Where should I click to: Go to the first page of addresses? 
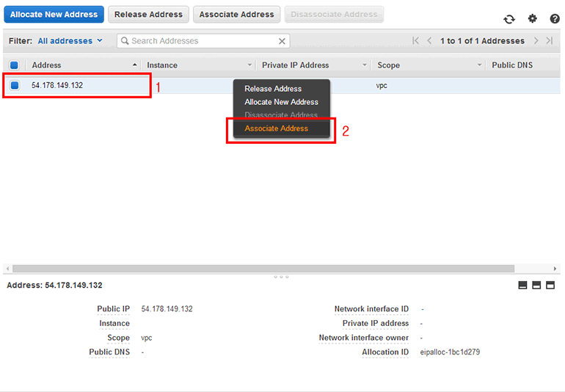(x=416, y=41)
